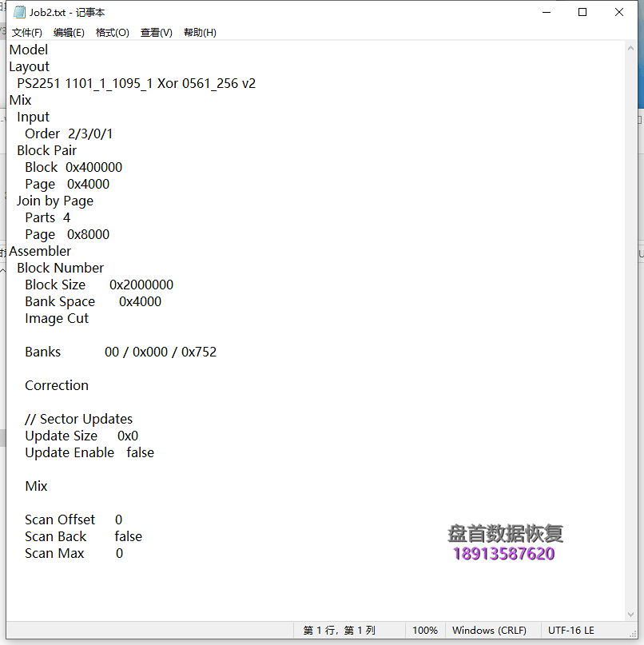This screenshot has height=645, width=644.
Task: Click the Notepad icon in title bar
Action: pos(19,13)
